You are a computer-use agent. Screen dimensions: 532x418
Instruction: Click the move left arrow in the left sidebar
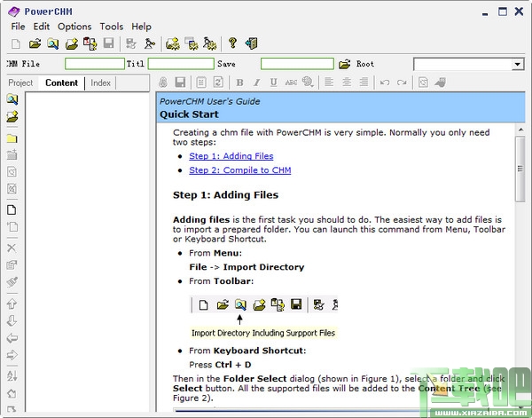point(12,338)
